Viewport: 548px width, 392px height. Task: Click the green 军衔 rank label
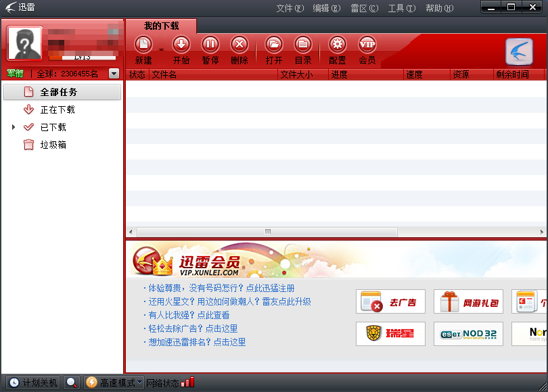15,74
